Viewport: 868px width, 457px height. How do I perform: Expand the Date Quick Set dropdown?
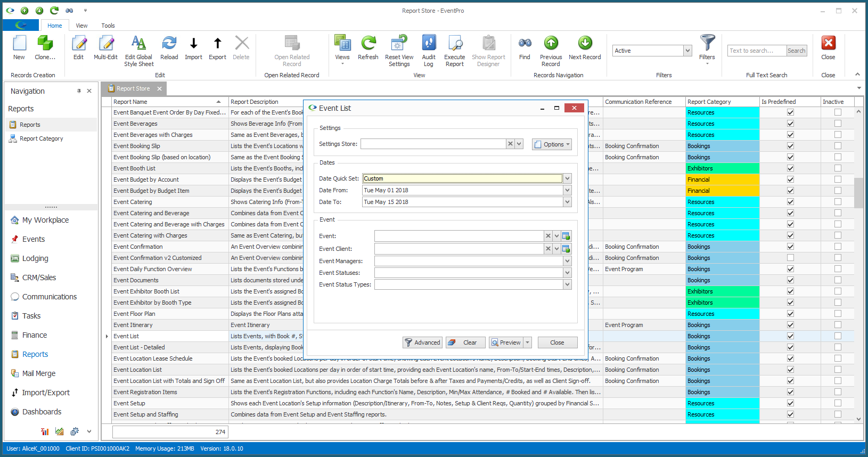[567, 178]
